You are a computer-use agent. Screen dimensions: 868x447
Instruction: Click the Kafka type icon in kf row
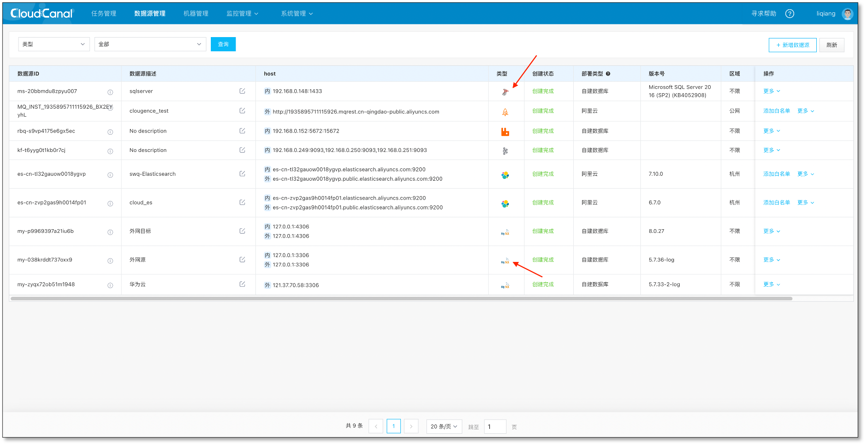[x=505, y=151]
